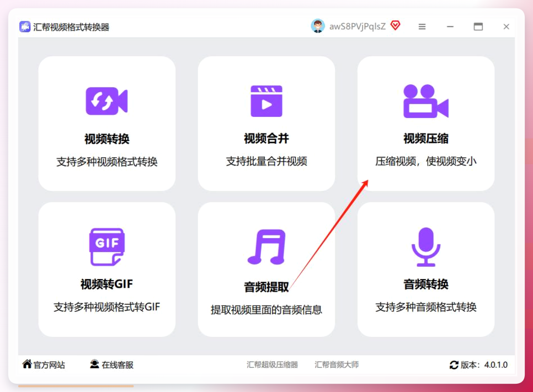Click the 音频提取 music note icon
This screenshot has width=533, height=392.
coord(266,247)
